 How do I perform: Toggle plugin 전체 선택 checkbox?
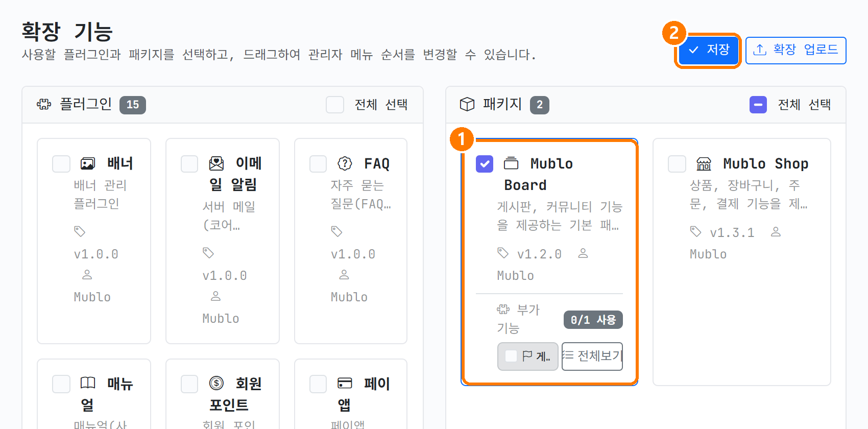coord(335,105)
